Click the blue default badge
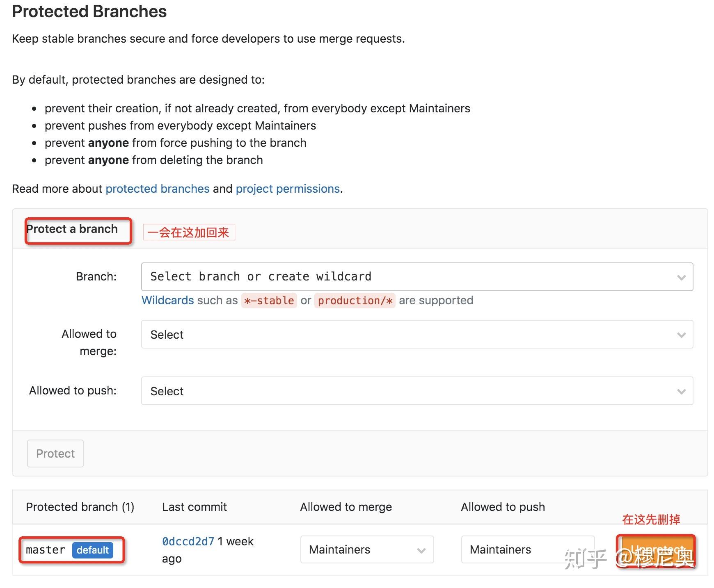Viewport: 714px width, 588px height. pyautogui.click(x=93, y=550)
